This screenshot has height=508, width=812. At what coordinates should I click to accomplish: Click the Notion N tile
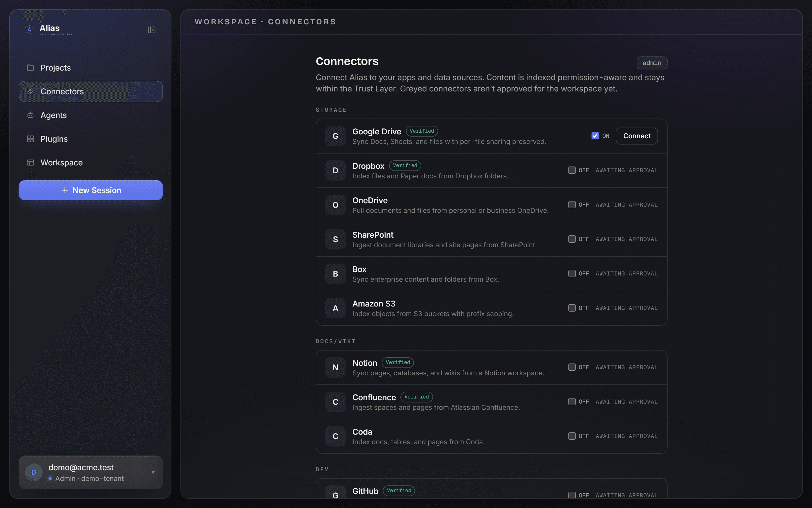[335, 367]
